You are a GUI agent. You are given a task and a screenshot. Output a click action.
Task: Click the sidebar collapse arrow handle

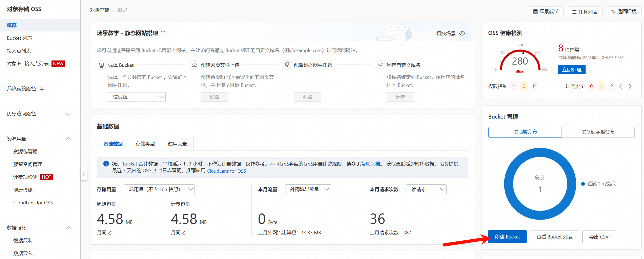coord(84,174)
